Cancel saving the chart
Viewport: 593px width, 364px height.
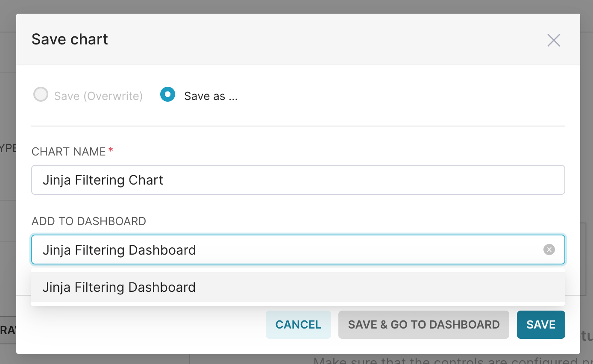pos(298,325)
